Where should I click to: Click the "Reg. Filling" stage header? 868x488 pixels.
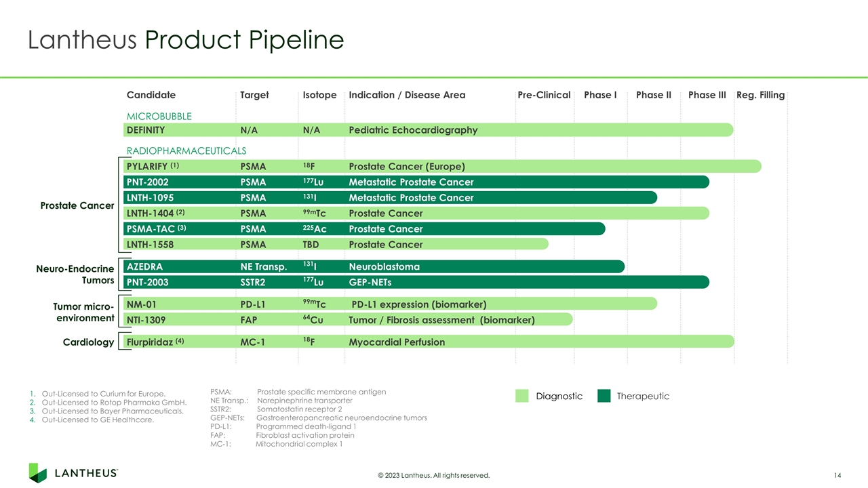761,95
